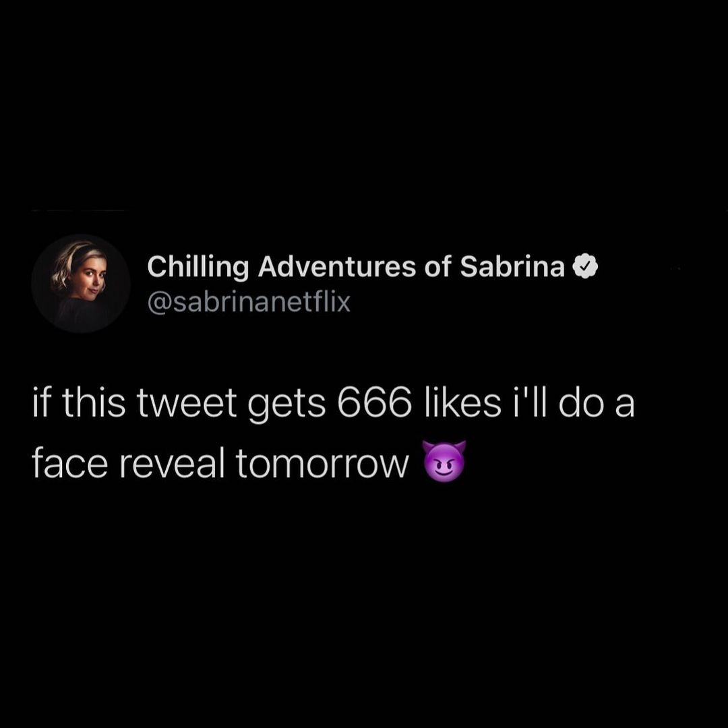The height and width of the screenshot is (728, 728).
Task: Open the Chilling Adventures of Sabrina display name
Action: (x=356, y=267)
